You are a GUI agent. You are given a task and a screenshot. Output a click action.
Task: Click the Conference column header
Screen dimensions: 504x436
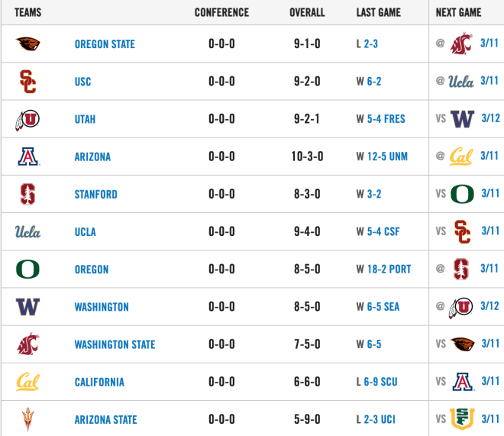[x=221, y=12]
